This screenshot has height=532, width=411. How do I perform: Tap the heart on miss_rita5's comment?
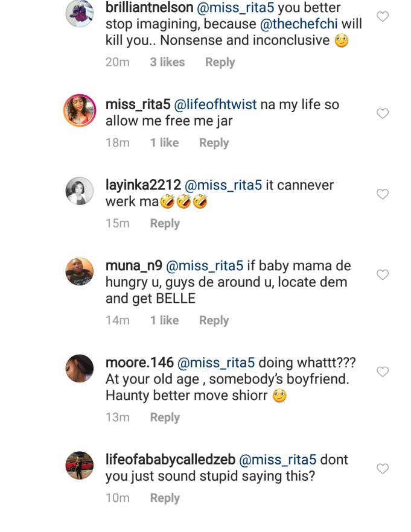coord(382,113)
